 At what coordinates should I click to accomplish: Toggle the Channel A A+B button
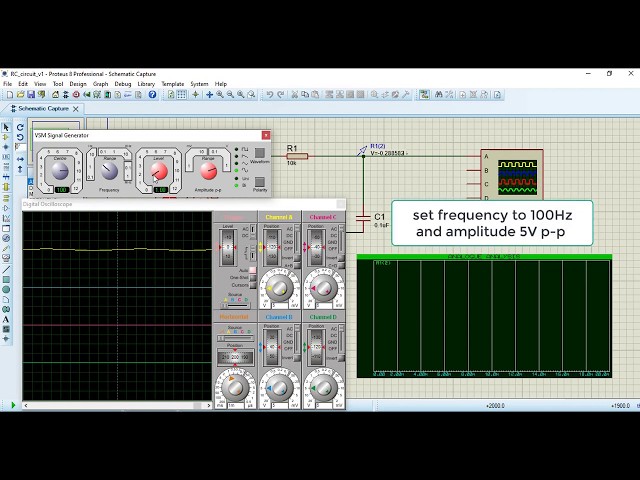[297, 265]
